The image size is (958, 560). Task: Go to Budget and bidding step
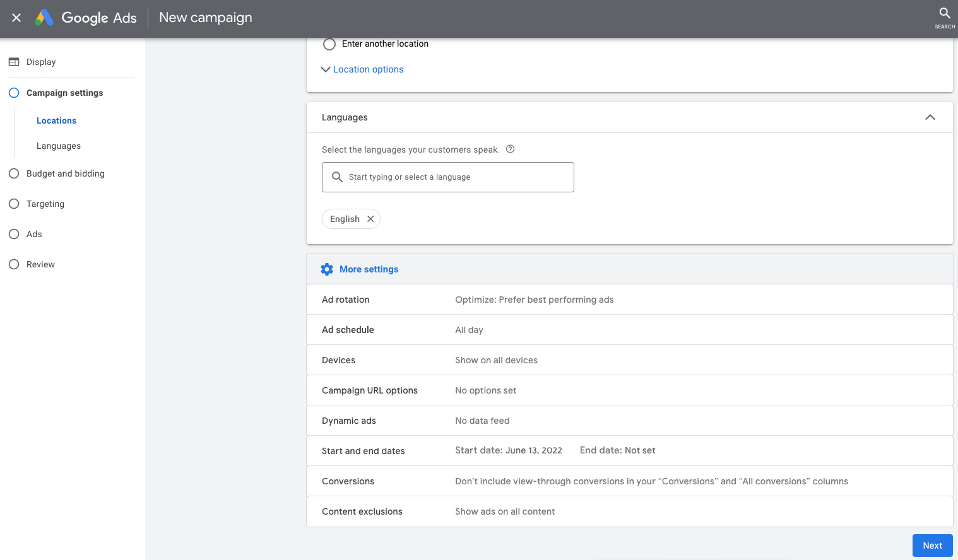pos(65,173)
